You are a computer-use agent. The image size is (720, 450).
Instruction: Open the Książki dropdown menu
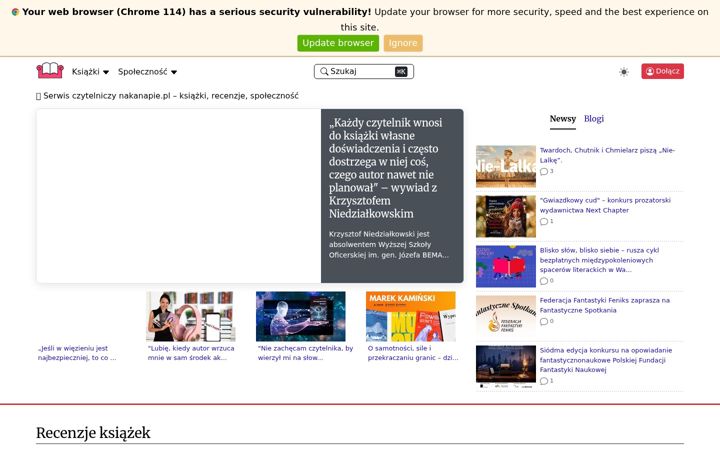tap(90, 72)
